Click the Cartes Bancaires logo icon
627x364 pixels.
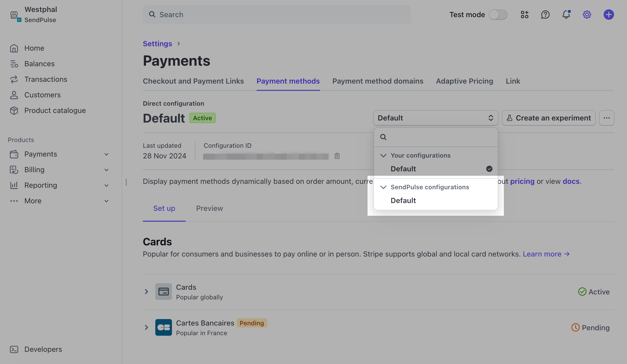(x=163, y=327)
